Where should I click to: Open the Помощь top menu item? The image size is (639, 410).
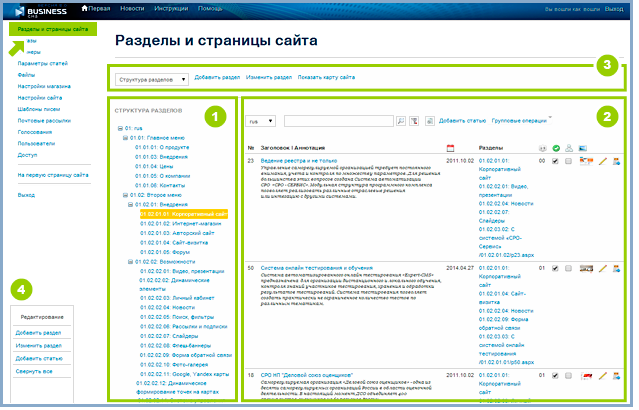[212, 9]
